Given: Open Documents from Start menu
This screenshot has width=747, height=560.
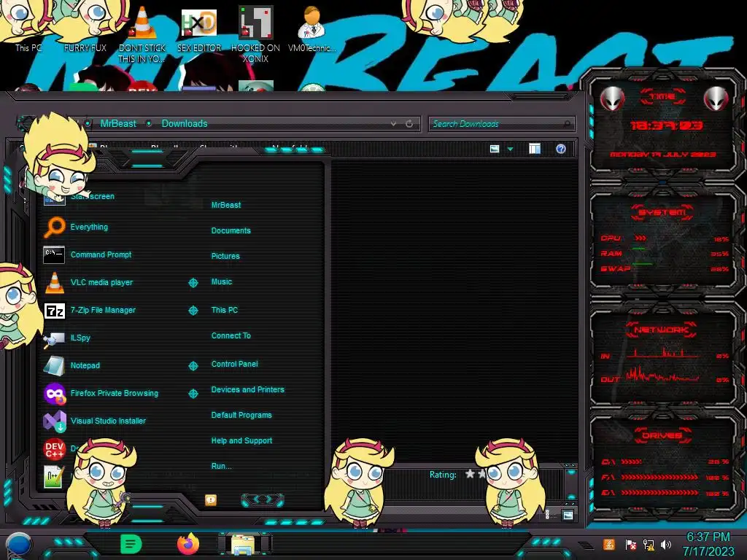Looking at the screenshot, I should (x=231, y=230).
